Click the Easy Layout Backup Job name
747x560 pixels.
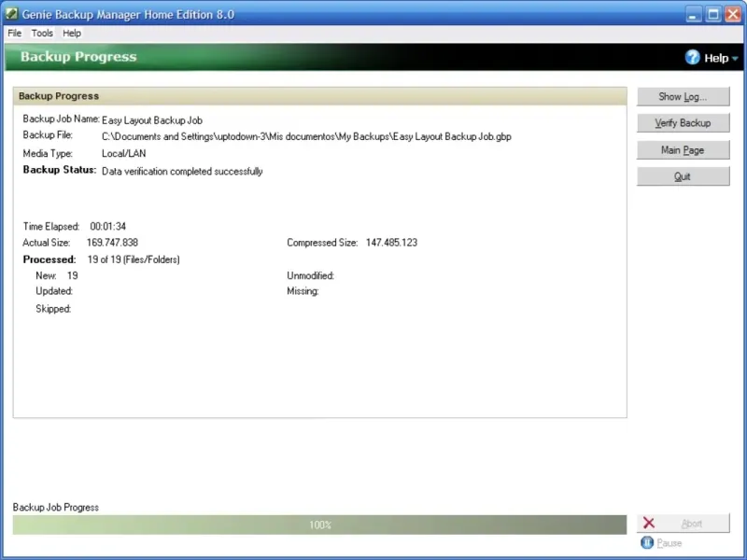point(152,120)
